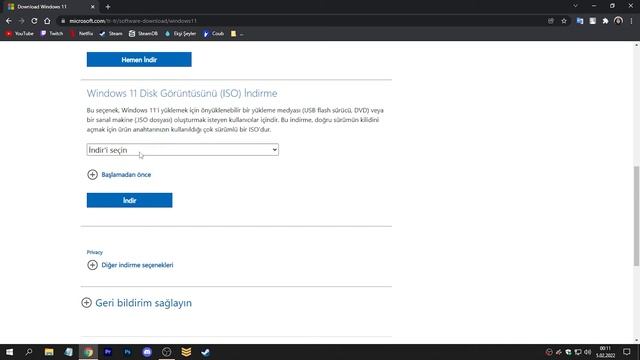Screen dimensions: 640x360
Task: Open the volume control in tray
Action: [x=588, y=352]
